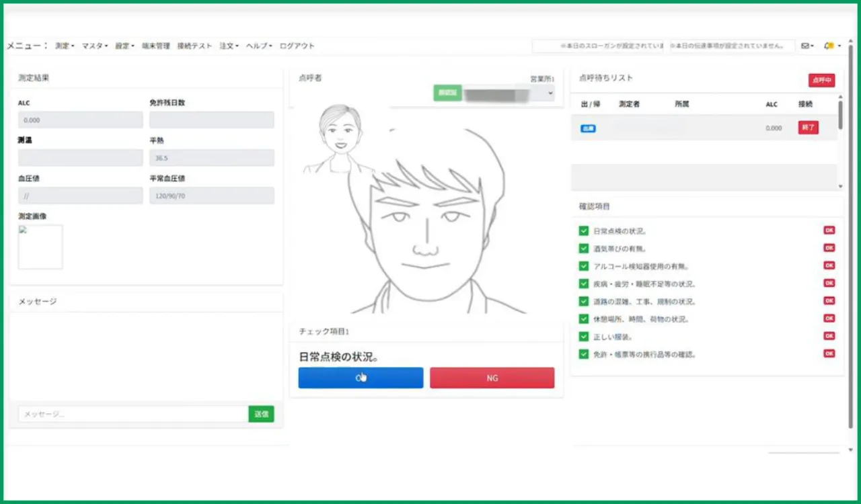Open the マスタ dropdown menu
The image size is (861, 504).
[94, 46]
